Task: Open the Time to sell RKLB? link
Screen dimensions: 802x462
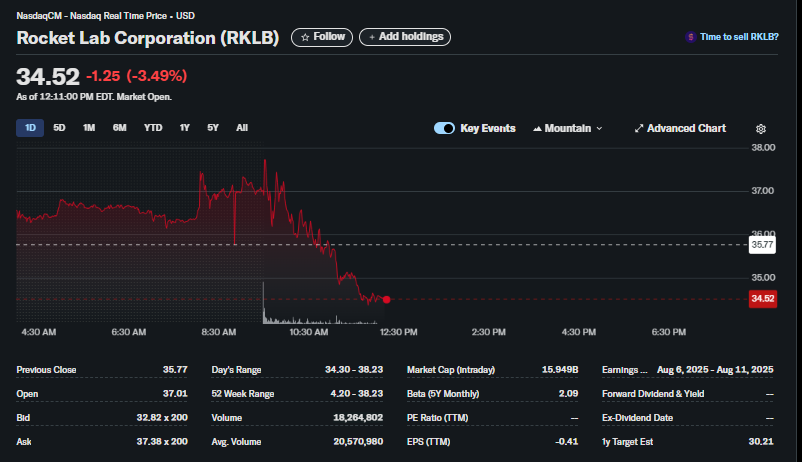Action: [x=739, y=37]
